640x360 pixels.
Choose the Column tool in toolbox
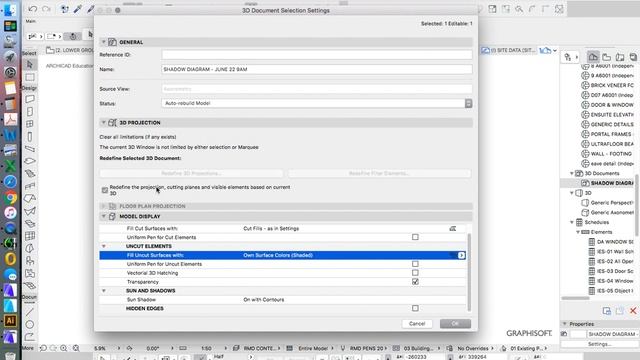[x=29, y=136]
